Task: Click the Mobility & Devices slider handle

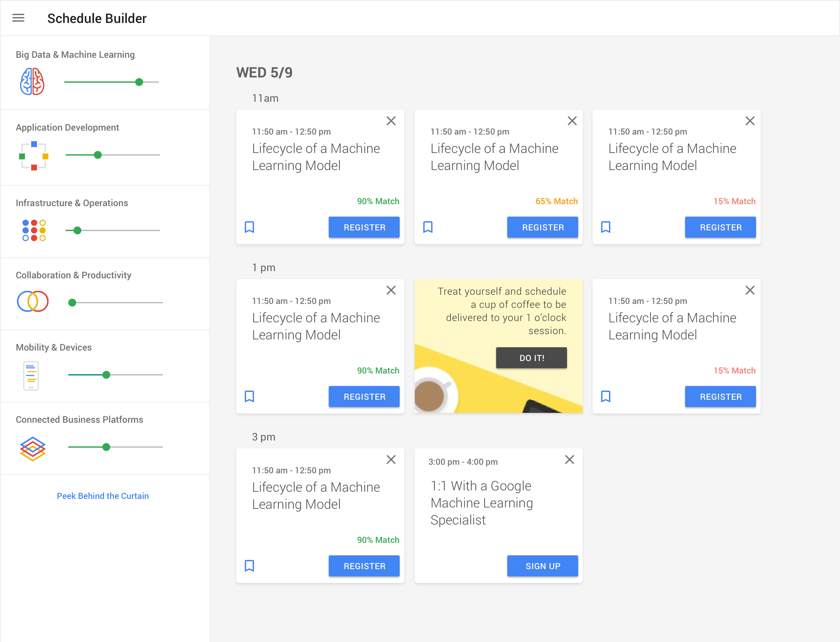Action: point(107,375)
